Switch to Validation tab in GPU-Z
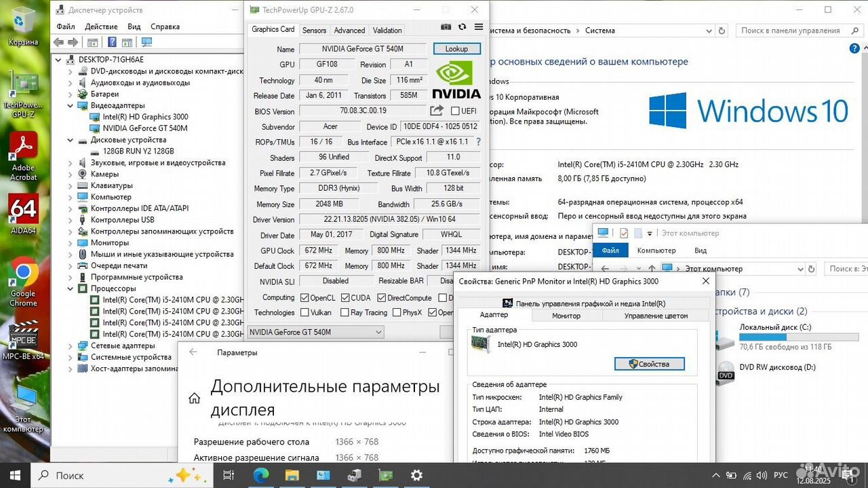Image resolution: width=868 pixels, height=488 pixels. click(387, 30)
